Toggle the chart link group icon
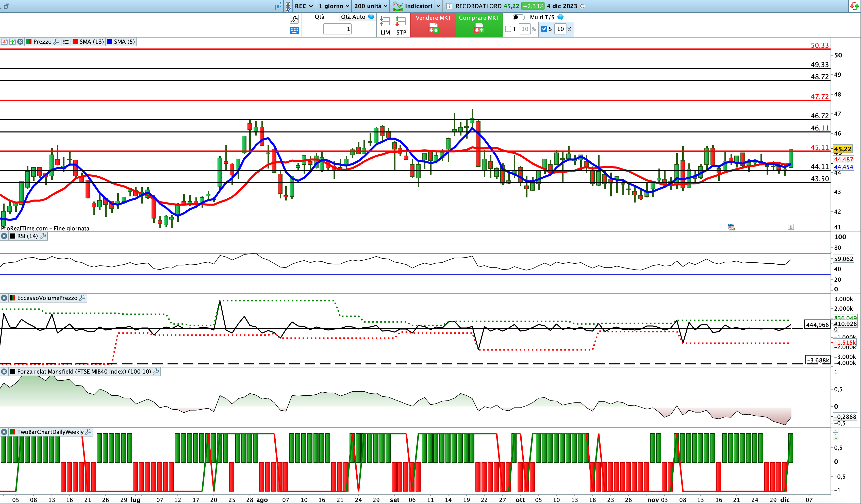Screen dimensions: 861x504 288,6
